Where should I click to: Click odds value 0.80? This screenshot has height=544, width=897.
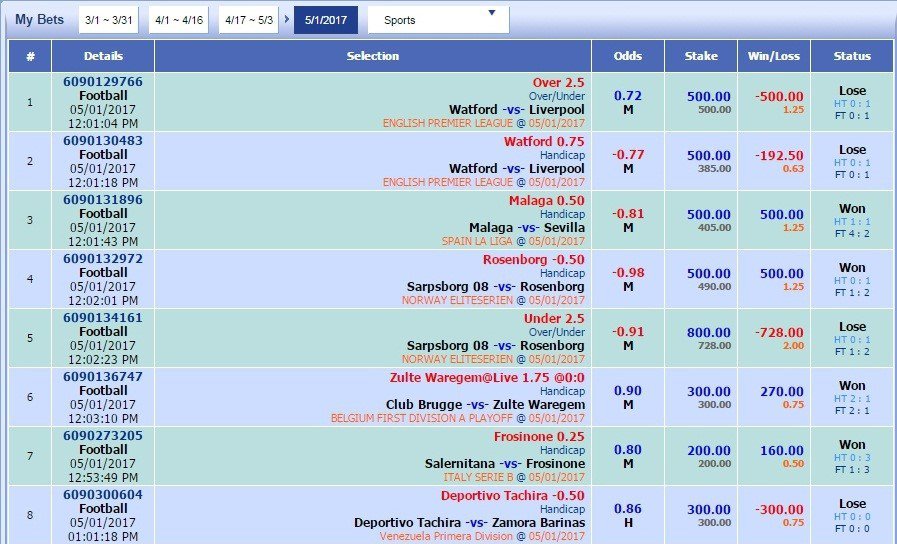click(628, 449)
